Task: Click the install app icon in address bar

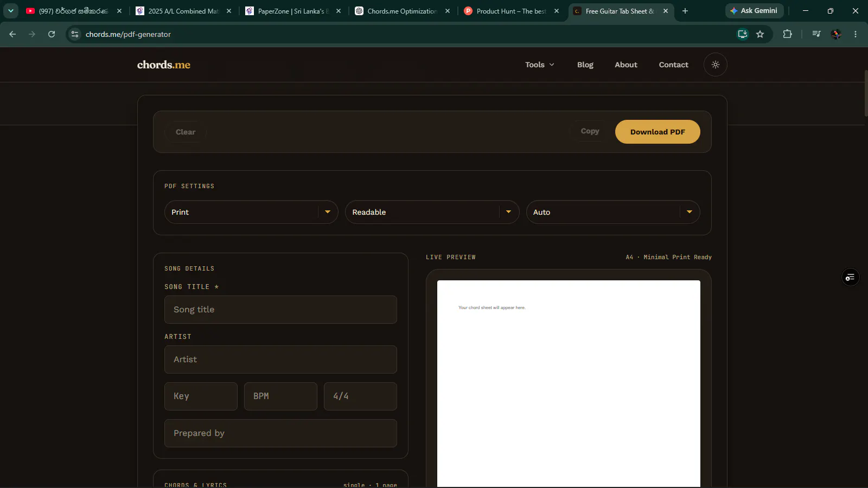Action: coord(743,34)
